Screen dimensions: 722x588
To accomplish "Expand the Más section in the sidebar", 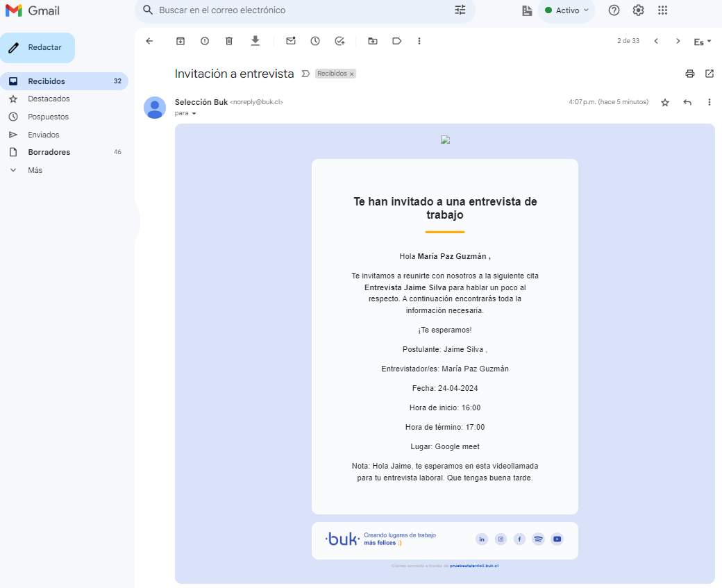I will tap(35, 170).
